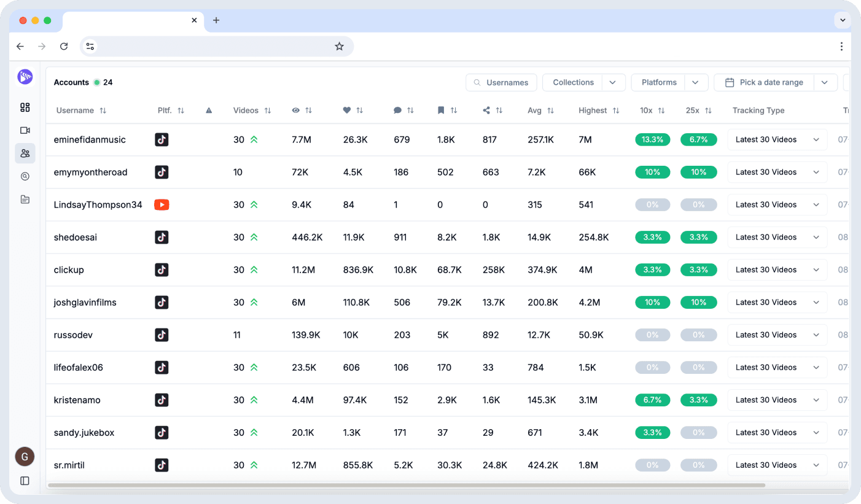
Task: Collapse the sidebar panel icon
Action: [25, 481]
